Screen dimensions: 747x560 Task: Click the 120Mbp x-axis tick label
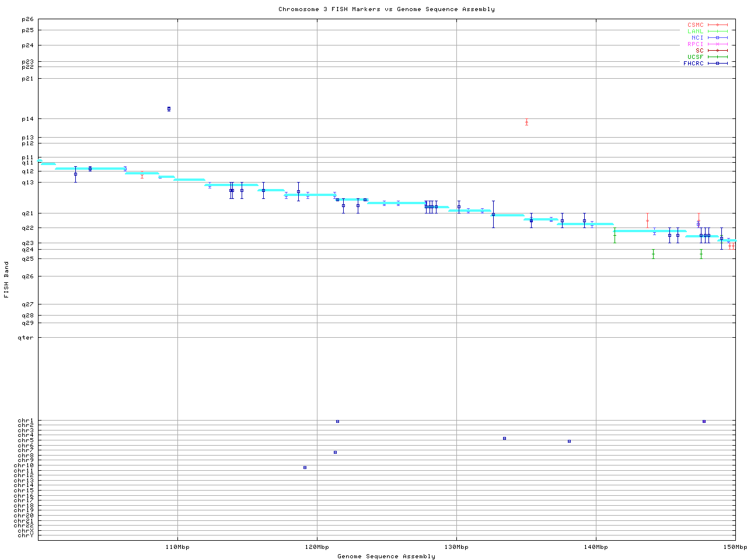coord(317,547)
